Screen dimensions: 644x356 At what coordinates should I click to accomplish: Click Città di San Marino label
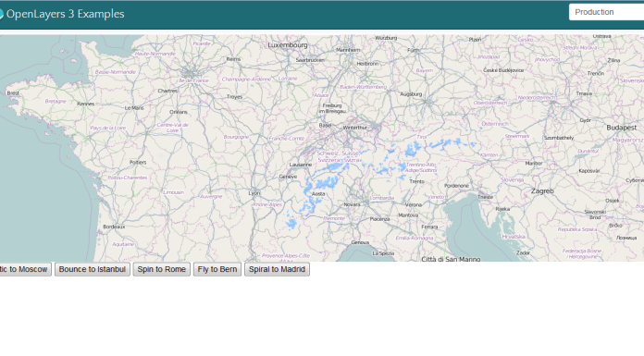[x=451, y=259]
